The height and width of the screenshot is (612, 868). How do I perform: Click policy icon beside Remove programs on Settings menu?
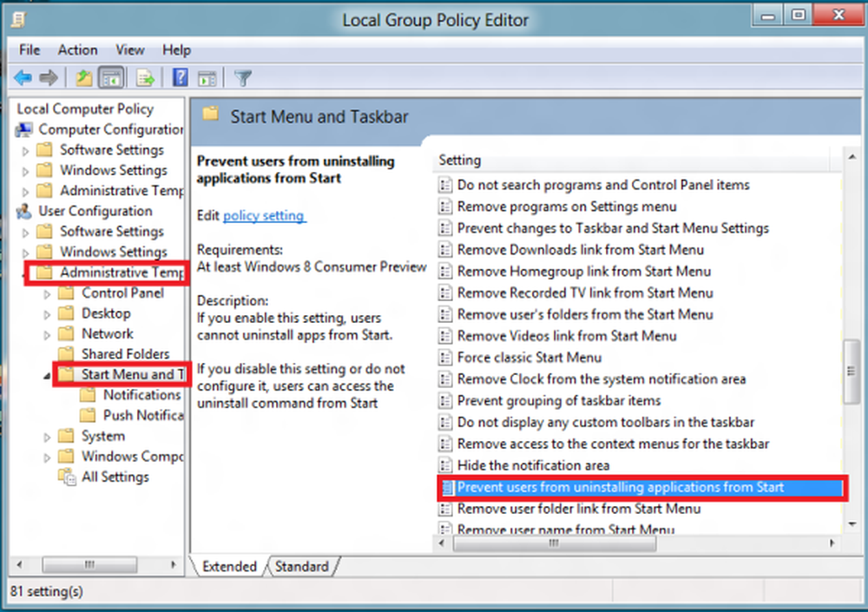click(445, 207)
